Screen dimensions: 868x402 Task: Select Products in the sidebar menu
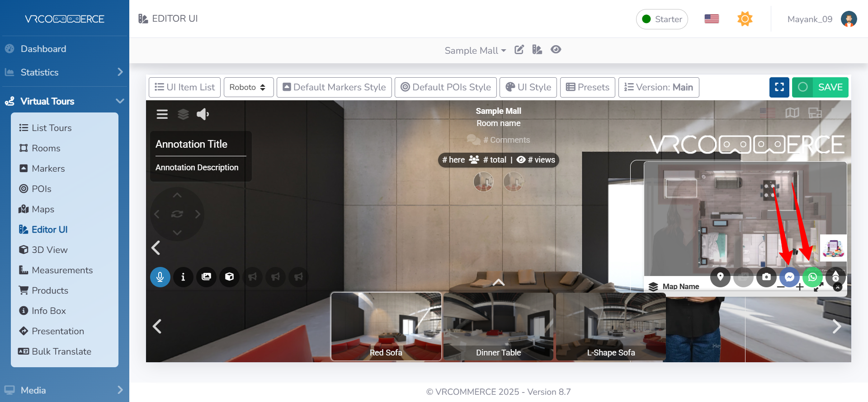point(50,290)
